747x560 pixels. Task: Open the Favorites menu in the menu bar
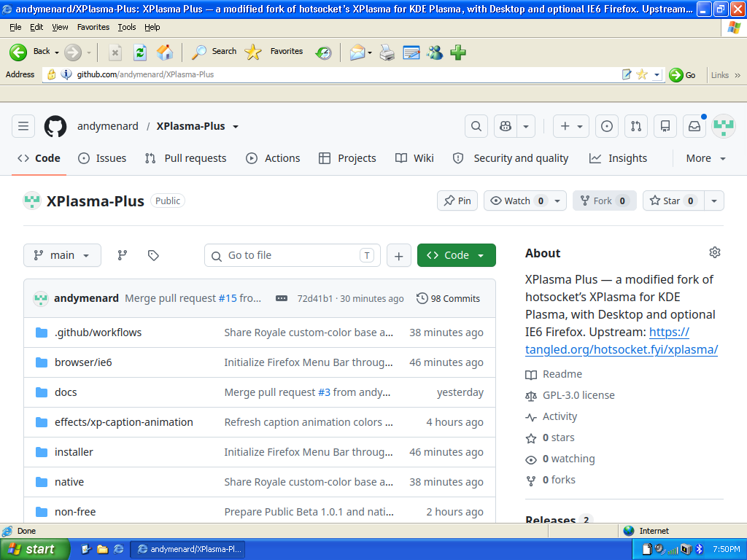point(93,27)
